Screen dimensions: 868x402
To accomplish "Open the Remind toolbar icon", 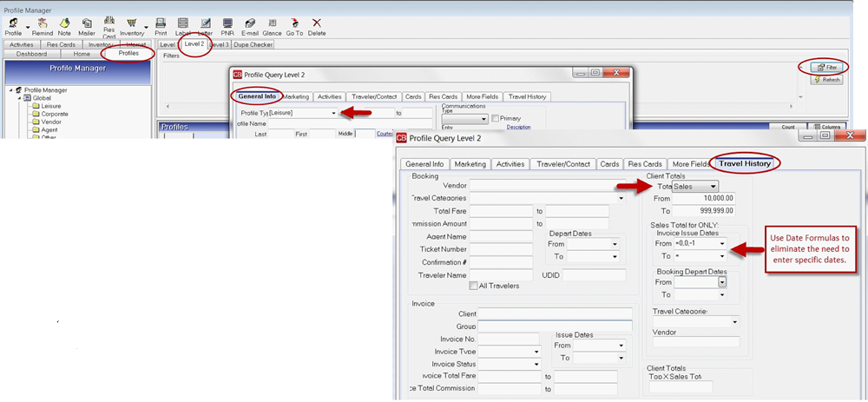I will click(x=42, y=23).
